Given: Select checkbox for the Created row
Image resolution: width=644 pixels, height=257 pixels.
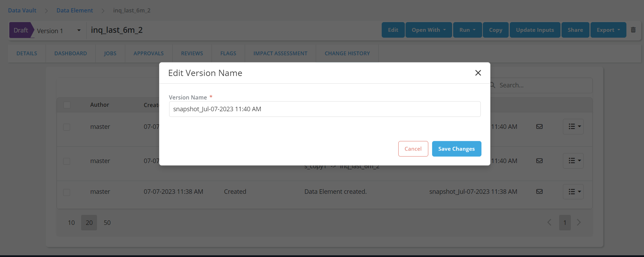Looking at the screenshot, I should pos(67,192).
